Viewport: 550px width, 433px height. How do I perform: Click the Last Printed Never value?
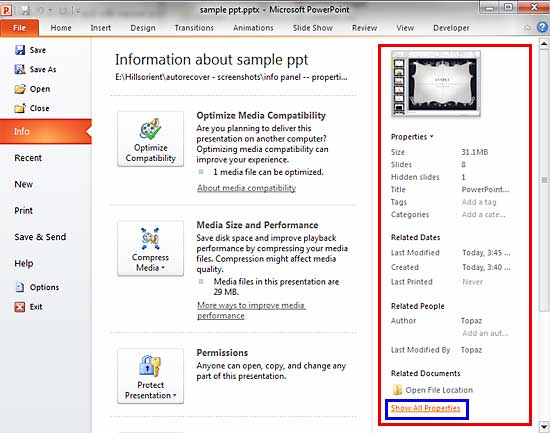[472, 282]
